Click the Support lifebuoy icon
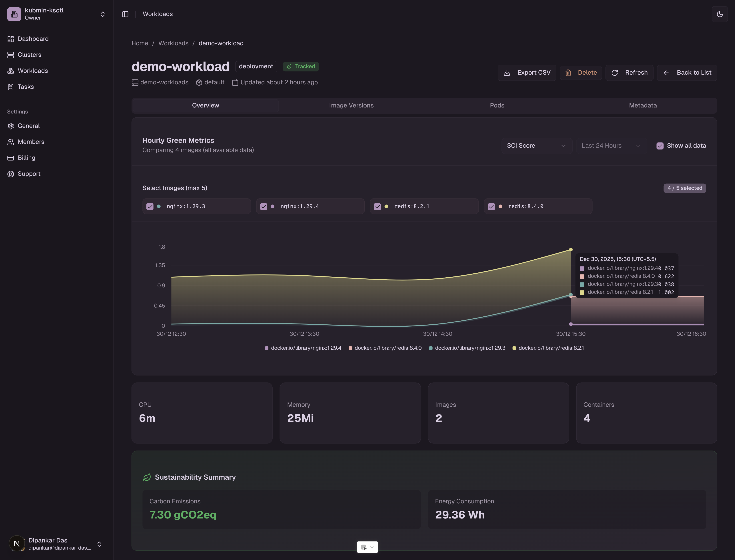 tap(11, 174)
